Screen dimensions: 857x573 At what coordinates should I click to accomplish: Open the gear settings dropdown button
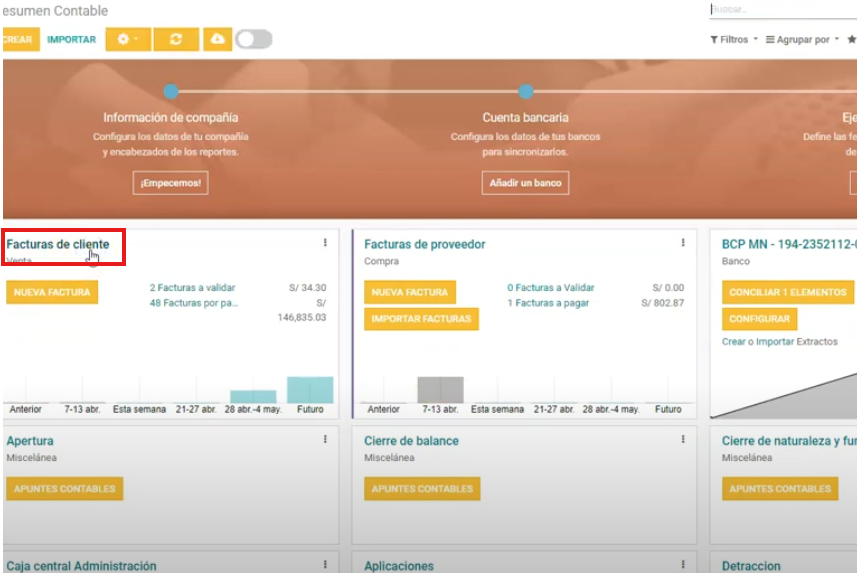pos(128,39)
